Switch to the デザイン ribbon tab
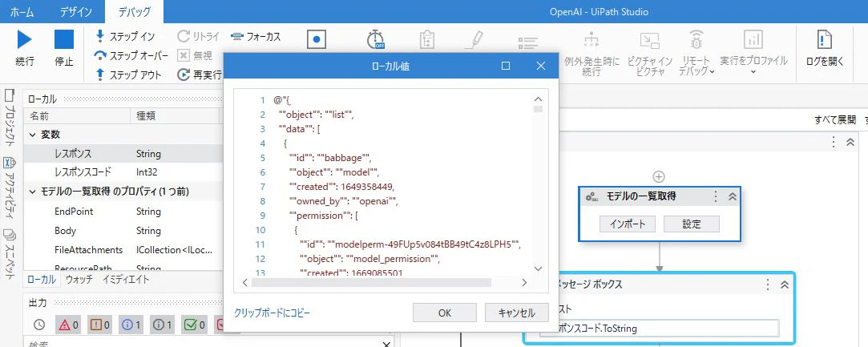 click(x=75, y=12)
